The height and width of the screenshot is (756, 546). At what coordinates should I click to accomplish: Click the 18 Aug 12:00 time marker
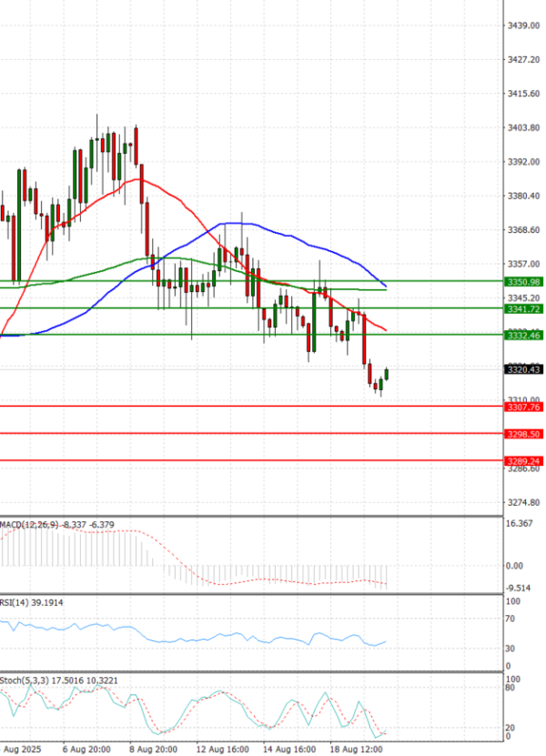(x=356, y=749)
